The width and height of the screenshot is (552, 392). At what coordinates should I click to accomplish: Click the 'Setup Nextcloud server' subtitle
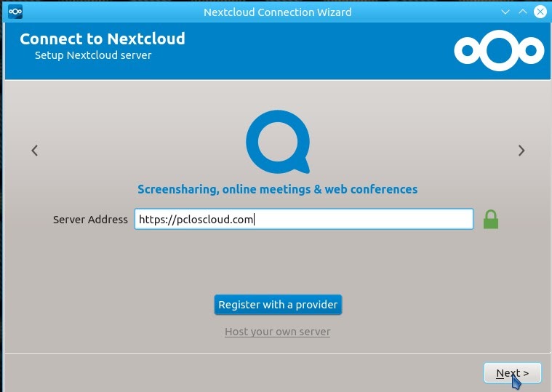coord(93,55)
